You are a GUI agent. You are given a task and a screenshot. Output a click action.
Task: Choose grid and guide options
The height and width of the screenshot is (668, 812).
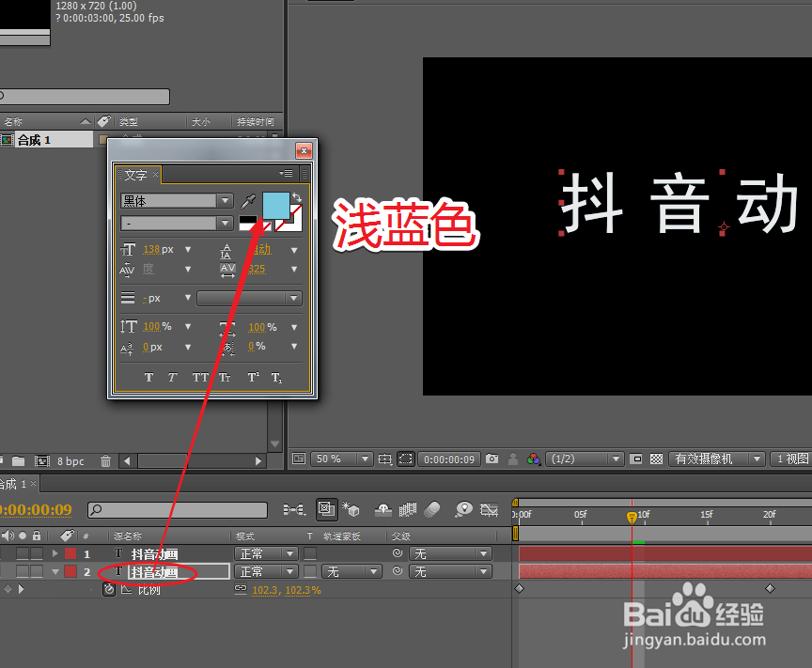(x=384, y=458)
